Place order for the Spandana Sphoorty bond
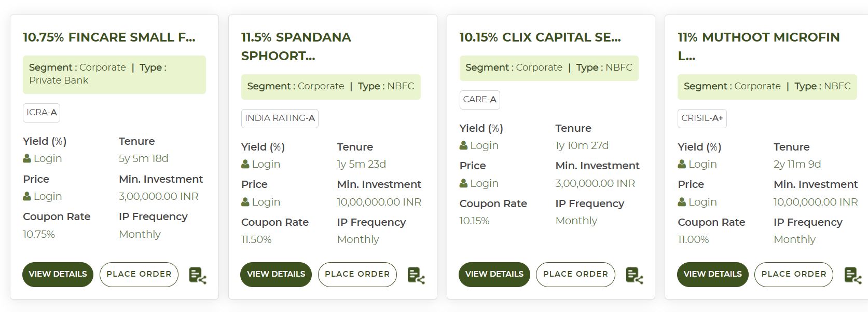Viewport: 868px width, 312px height. 357,274
